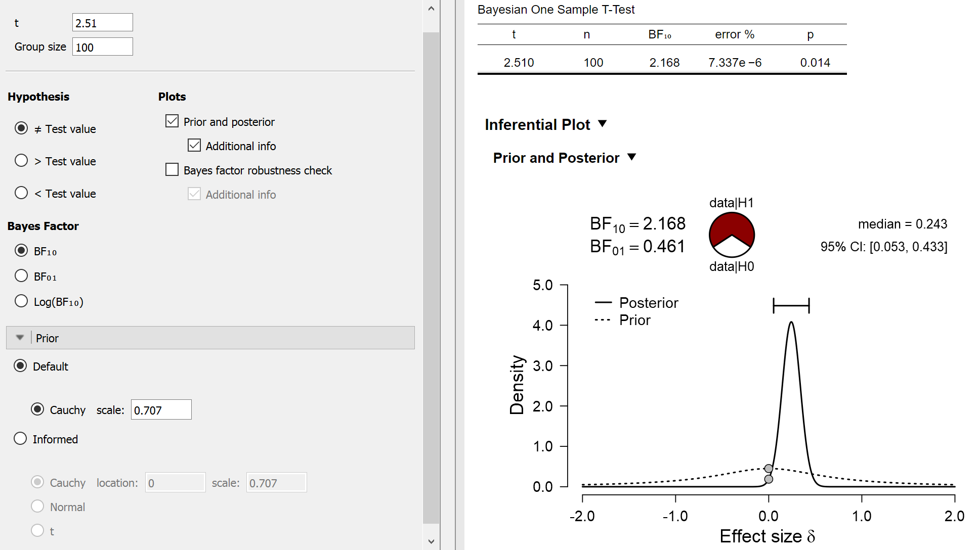Click the scroll down arrow in options panel
The image size is (980, 550).
click(x=431, y=541)
